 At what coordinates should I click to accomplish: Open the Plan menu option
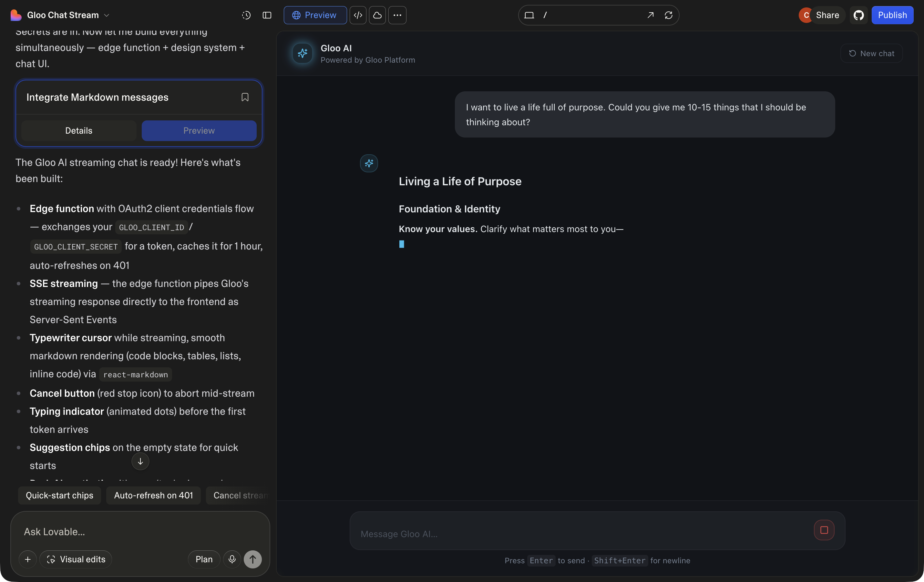coord(203,559)
